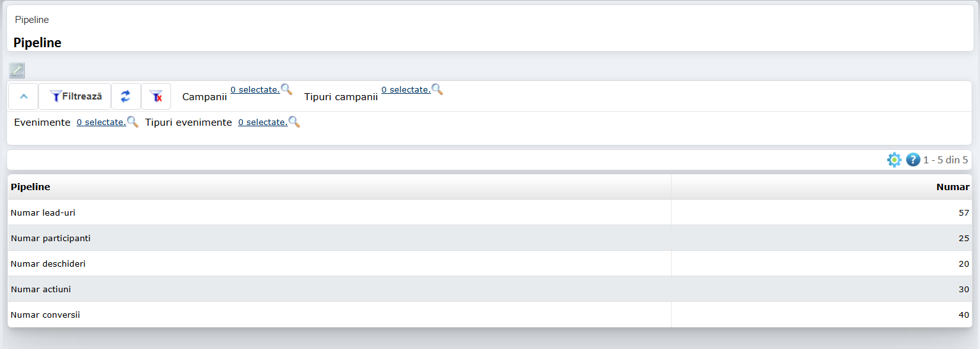Open the Tipuri campanii search magnifier
980x349 pixels.
tap(437, 89)
